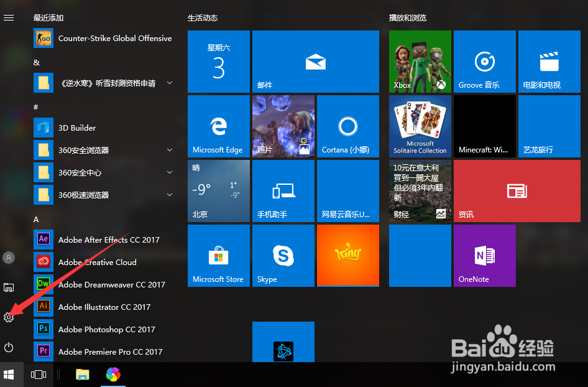
Task: Open Microsoft Solitaire Collection tile
Action: pos(420,126)
